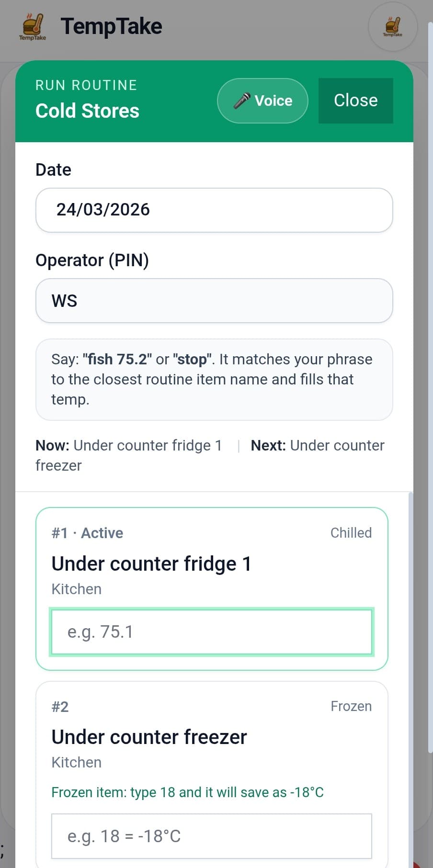Click the Next: Under counter freezer label
The height and width of the screenshot is (868, 433).
tap(317, 445)
